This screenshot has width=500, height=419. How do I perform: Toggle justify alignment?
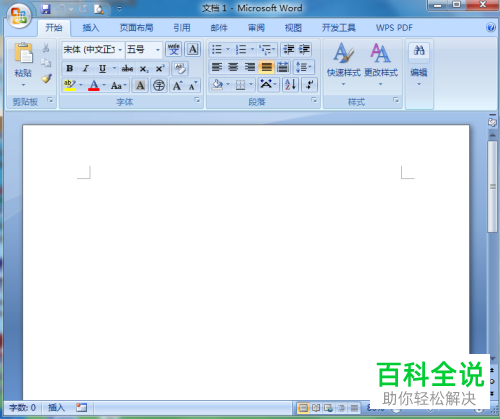point(266,67)
